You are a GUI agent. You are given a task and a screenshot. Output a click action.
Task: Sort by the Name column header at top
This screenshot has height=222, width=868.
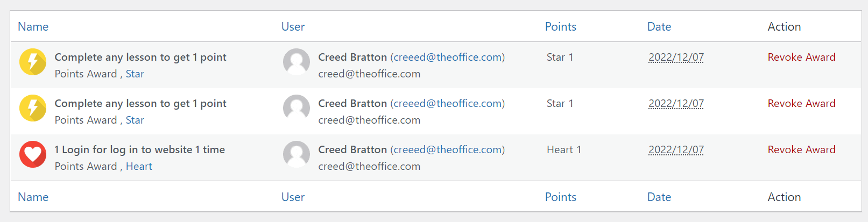click(x=33, y=27)
